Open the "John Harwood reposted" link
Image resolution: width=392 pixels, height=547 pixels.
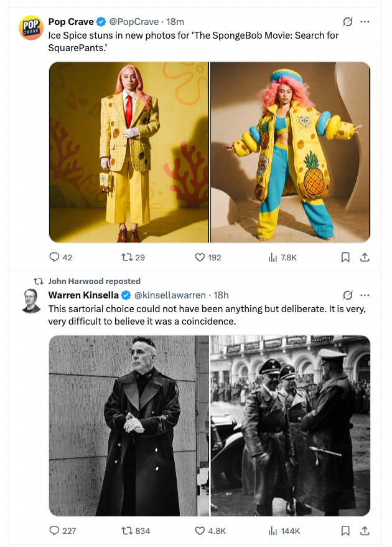click(94, 281)
